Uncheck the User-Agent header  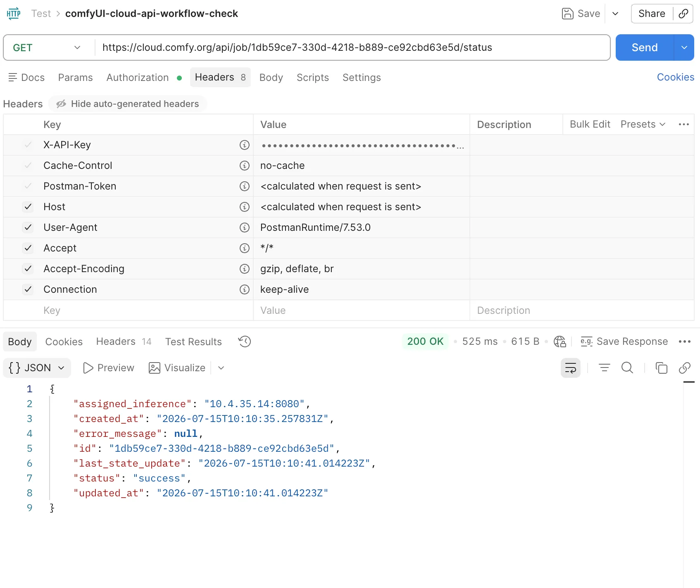(28, 228)
